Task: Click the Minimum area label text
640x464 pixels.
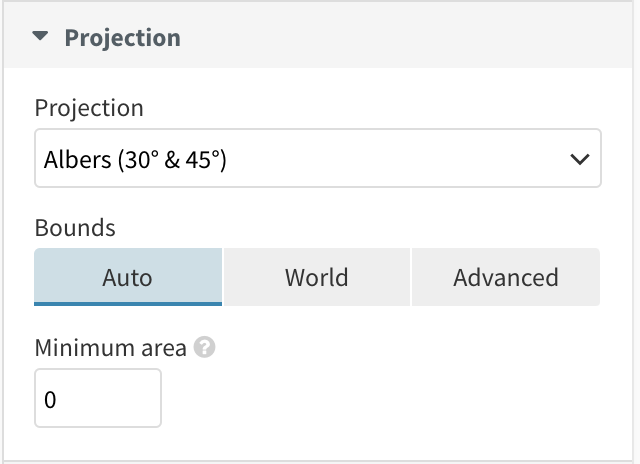Action: click(x=111, y=348)
